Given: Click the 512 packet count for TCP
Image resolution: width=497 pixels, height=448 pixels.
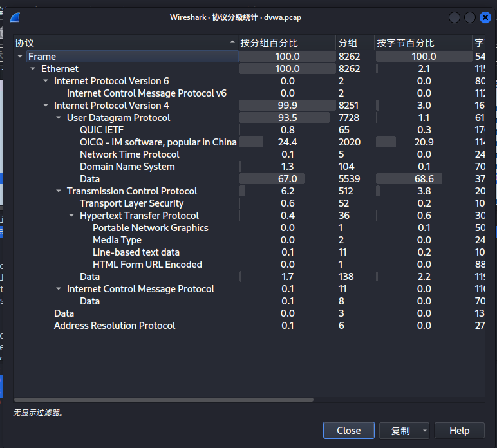Looking at the screenshot, I should pyautogui.click(x=346, y=191).
